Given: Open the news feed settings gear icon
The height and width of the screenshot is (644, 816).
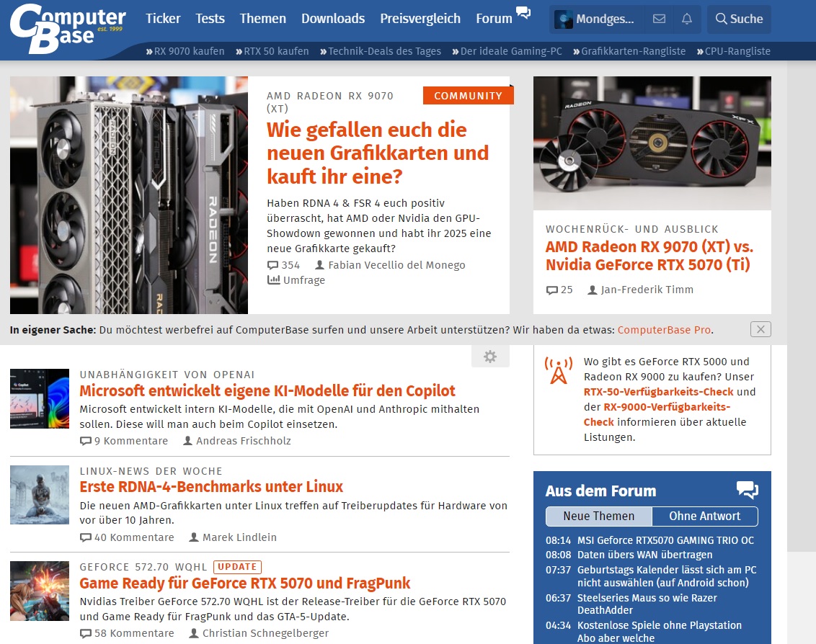Looking at the screenshot, I should [x=489, y=357].
